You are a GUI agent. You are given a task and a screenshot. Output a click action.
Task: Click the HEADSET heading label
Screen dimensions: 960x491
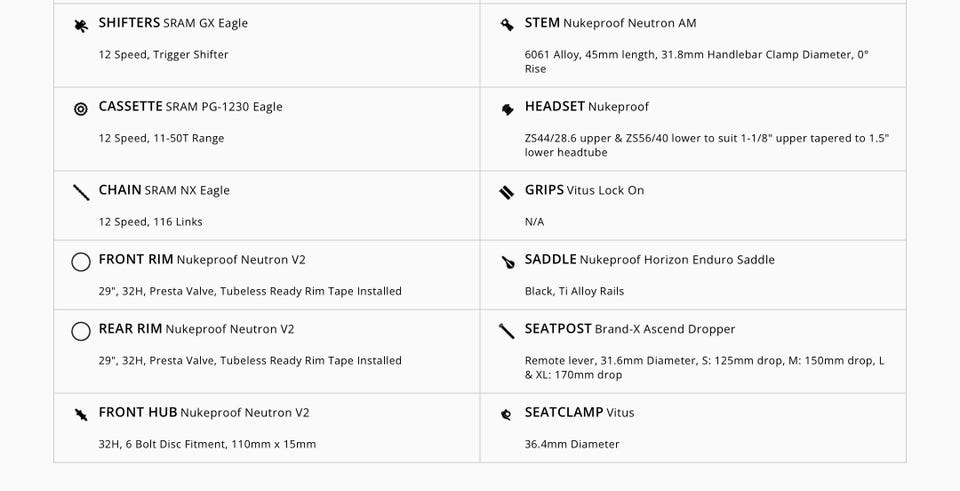point(554,107)
